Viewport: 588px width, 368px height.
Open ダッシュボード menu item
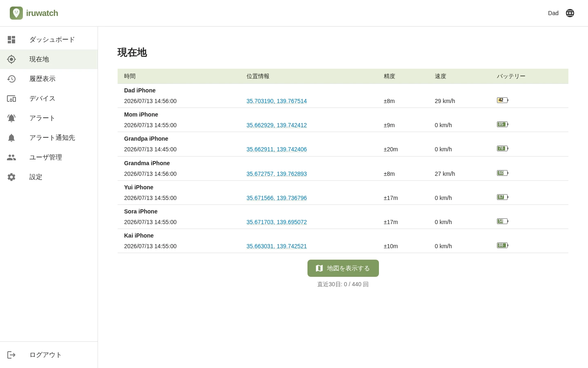coord(49,40)
